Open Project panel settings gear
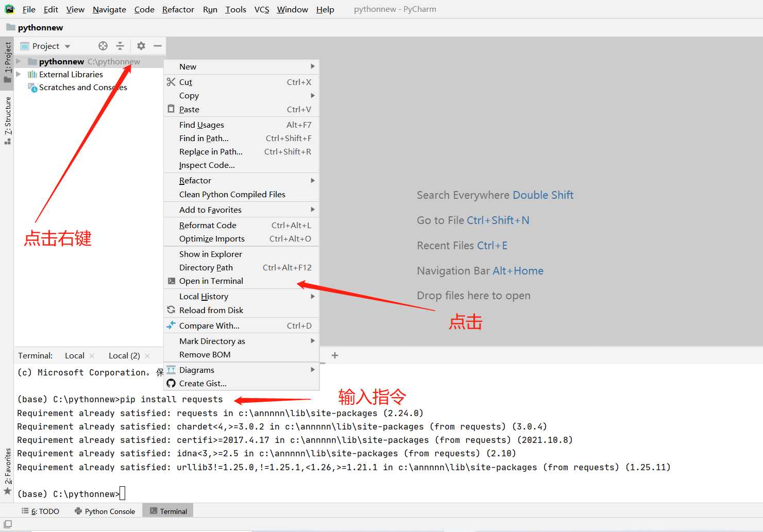The width and height of the screenshot is (763, 532). (141, 46)
